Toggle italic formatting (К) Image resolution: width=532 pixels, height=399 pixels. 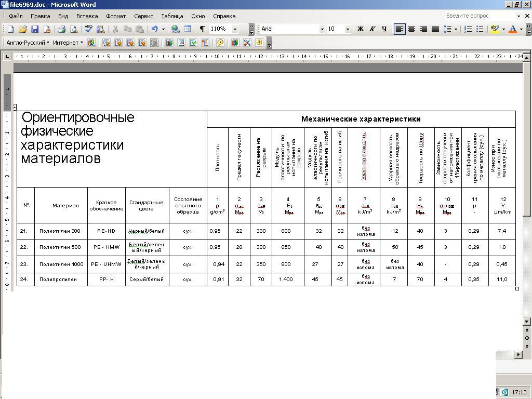tap(372, 29)
